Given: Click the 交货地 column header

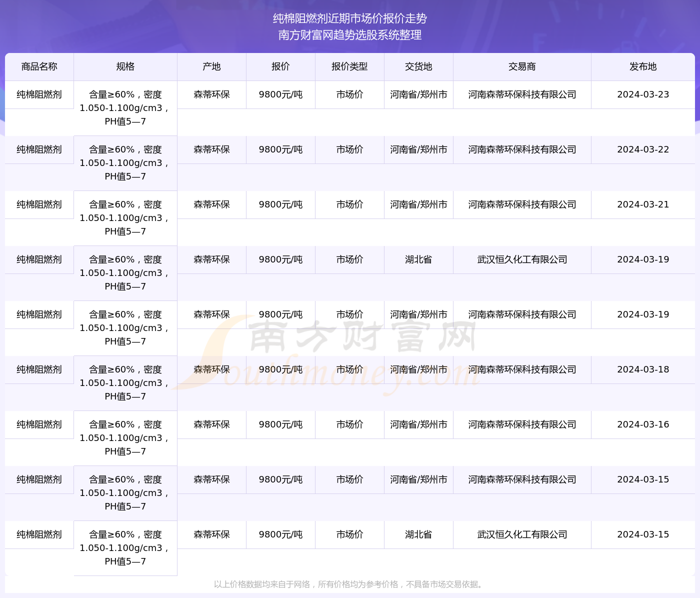Looking at the screenshot, I should (418, 66).
